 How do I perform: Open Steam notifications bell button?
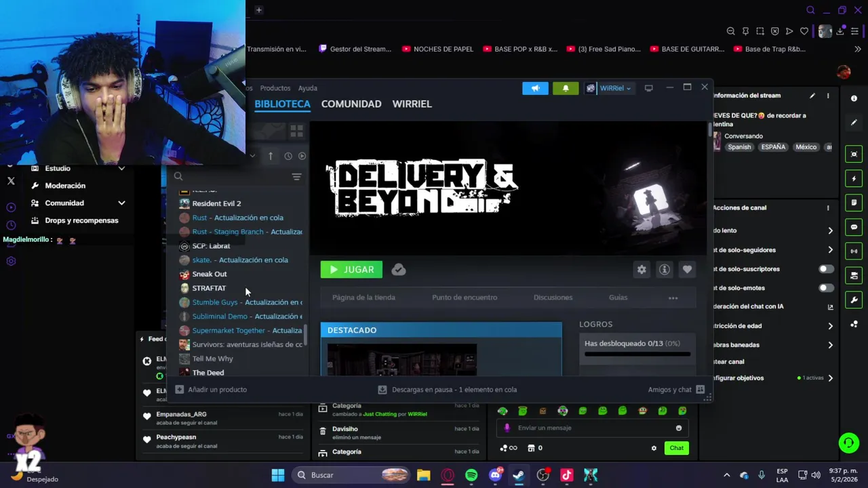pos(566,88)
